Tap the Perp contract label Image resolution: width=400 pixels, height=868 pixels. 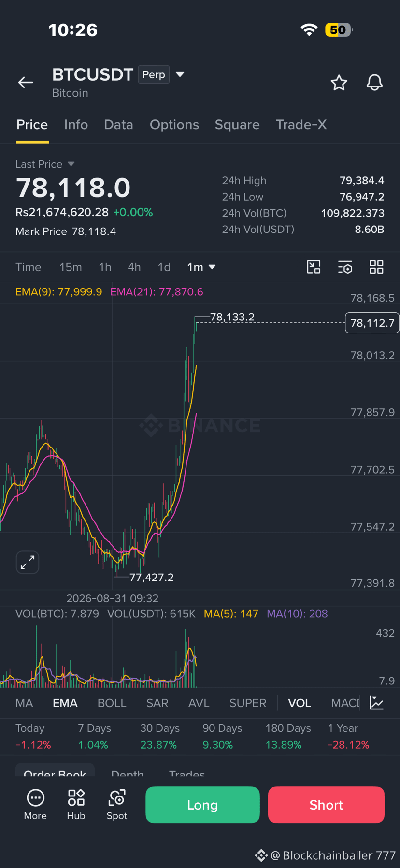154,74
